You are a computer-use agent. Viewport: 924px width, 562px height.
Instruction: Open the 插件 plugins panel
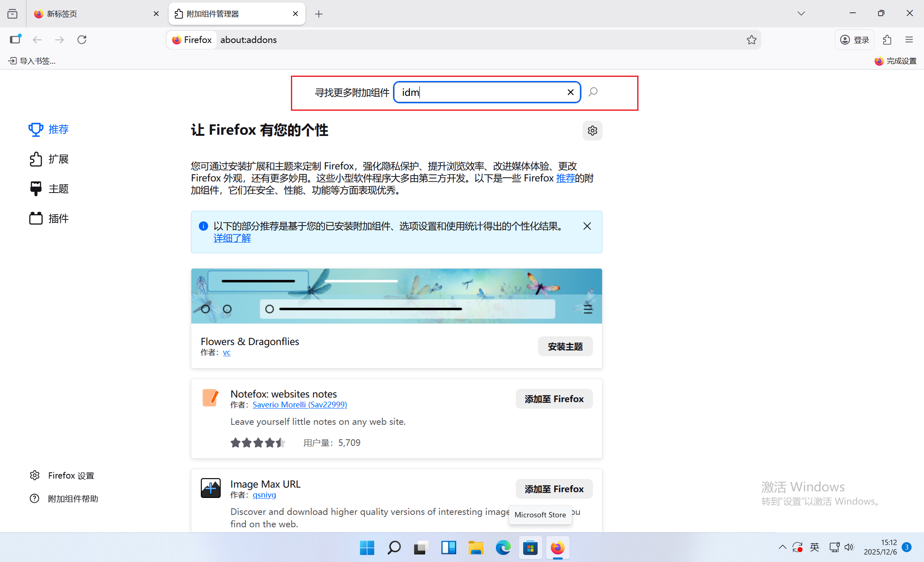point(58,218)
